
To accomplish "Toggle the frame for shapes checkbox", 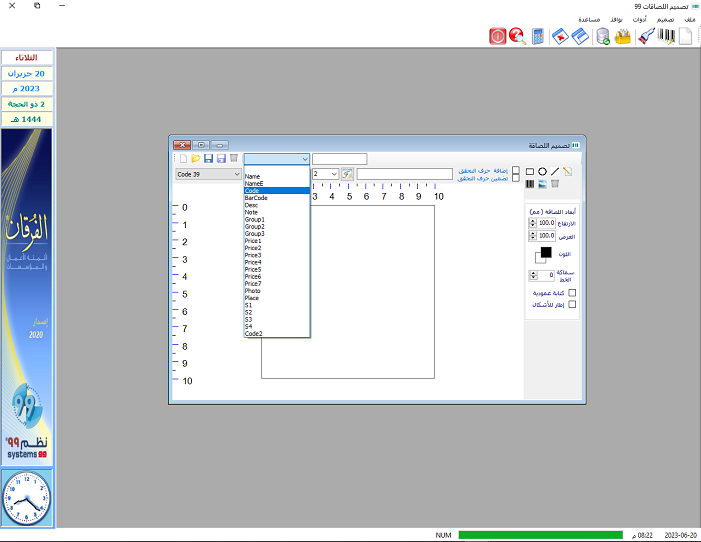I will [x=572, y=304].
